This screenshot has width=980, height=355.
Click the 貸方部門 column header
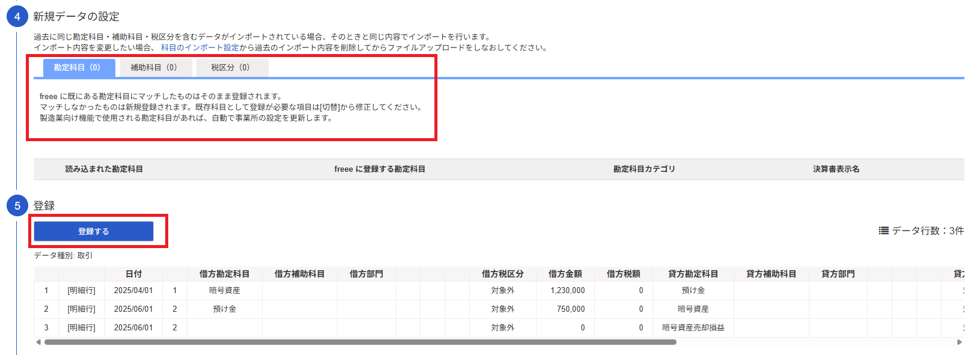pyautogui.click(x=838, y=274)
